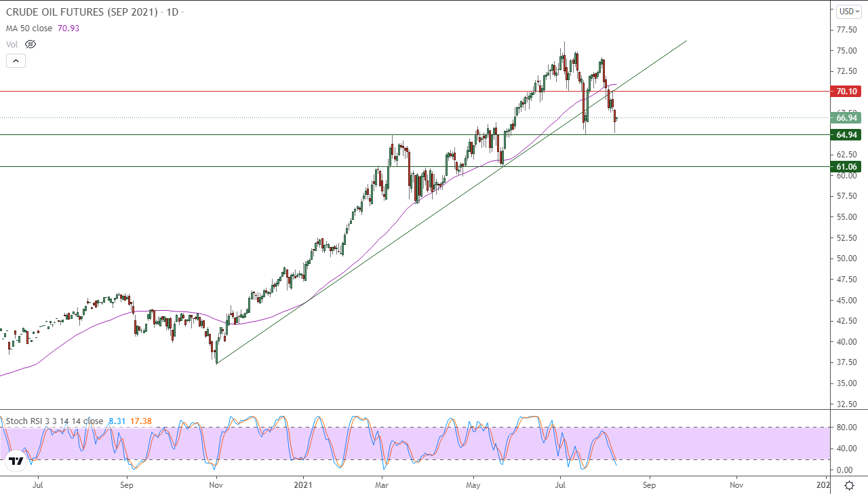Click the 64.94 green price label
This screenshot has height=494, width=868.
(846, 134)
